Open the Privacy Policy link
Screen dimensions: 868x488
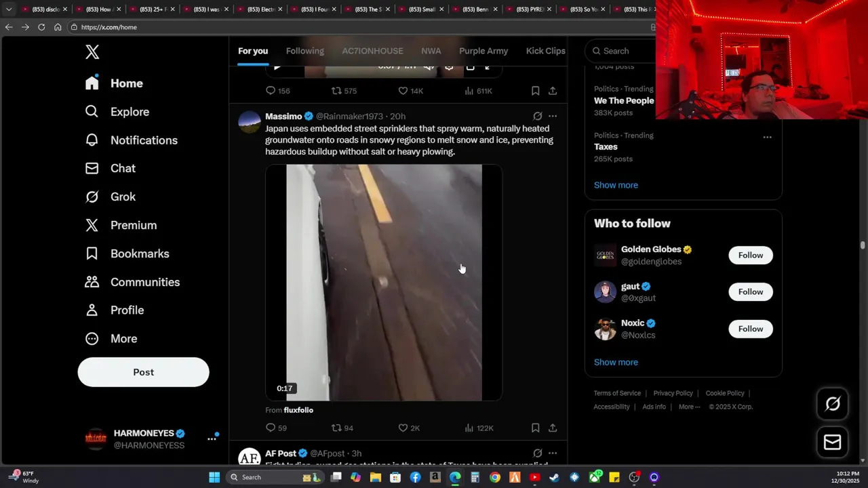(673, 393)
